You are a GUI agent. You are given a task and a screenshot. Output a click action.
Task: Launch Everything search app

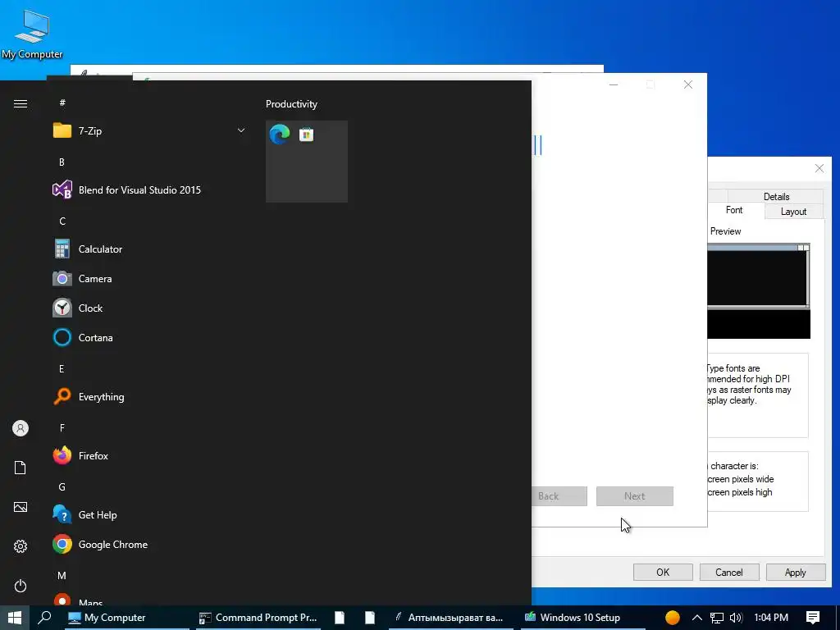(x=149, y=396)
